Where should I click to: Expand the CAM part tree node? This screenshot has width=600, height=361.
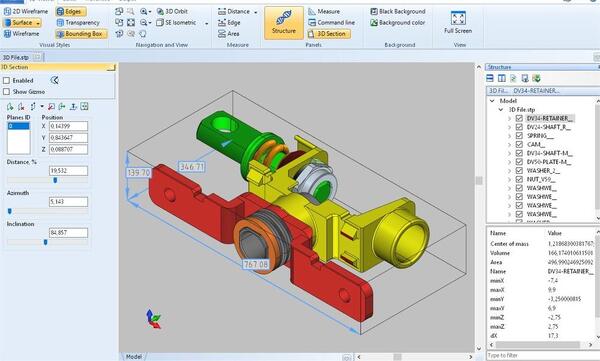(510, 145)
